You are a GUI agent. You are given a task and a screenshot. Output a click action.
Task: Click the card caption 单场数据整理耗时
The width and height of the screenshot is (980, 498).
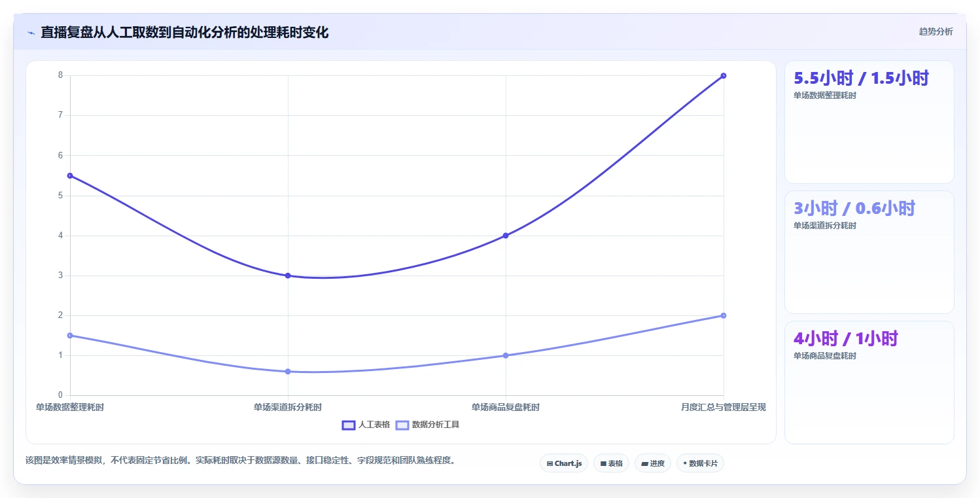point(825,96)
